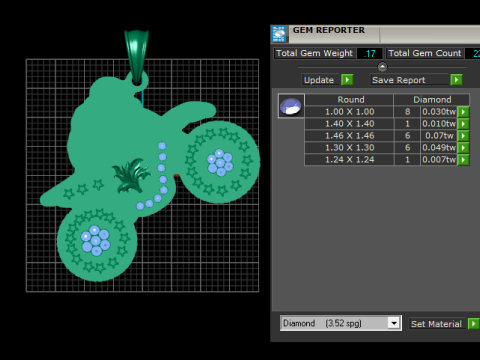Click the 0.007tw weight cell
This screenshot has width=480, height=360.
pyautogui.click(x=439, y=160)
